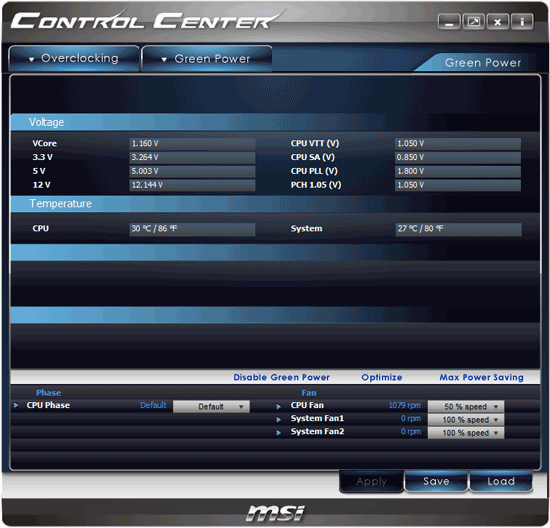Click the arrow icon beside System Fan2
The image size is (550, 528).
[x=279, y=433]
